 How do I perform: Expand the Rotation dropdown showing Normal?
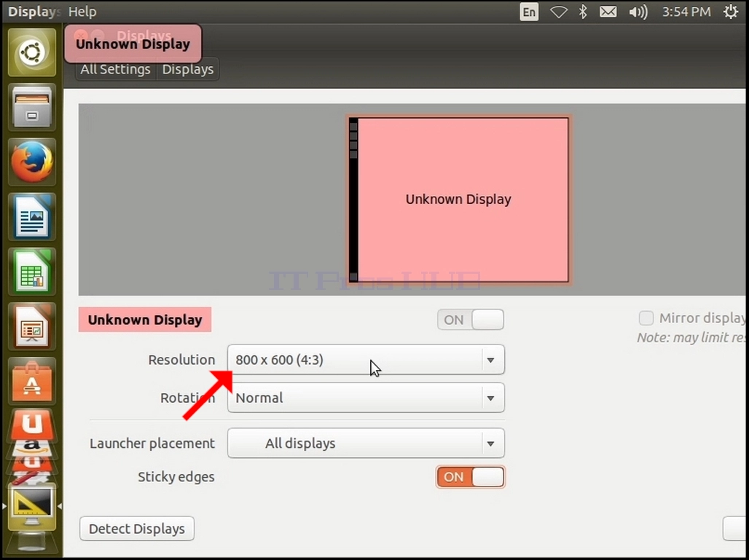click(366, 398)
